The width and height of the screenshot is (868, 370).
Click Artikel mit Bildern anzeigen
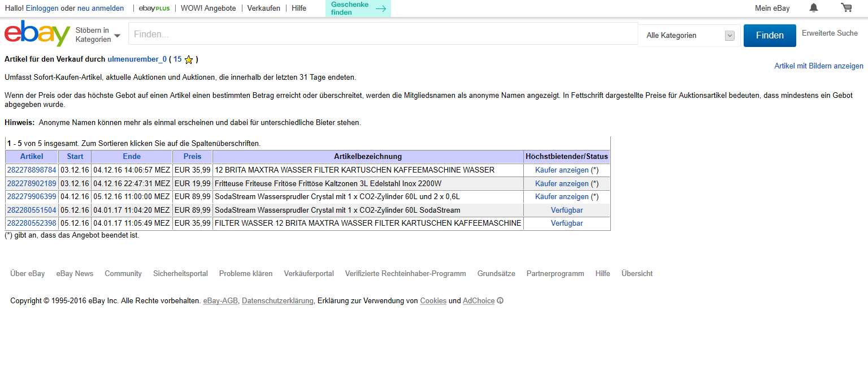coord(819,66)
